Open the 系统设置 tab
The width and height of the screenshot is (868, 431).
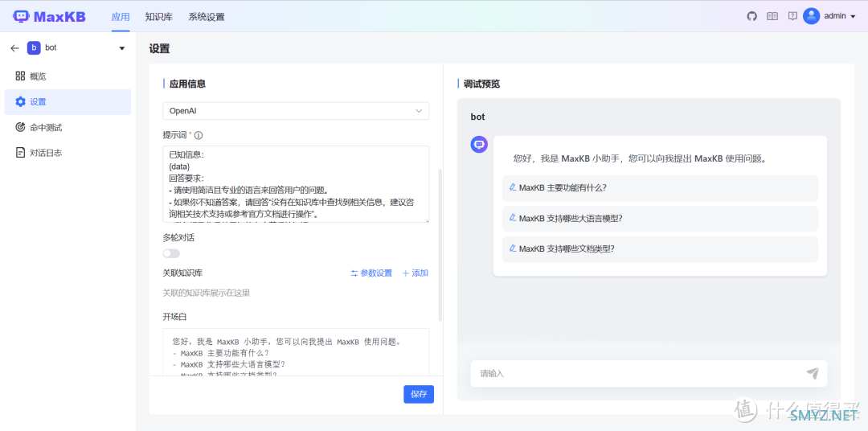click(x=207, y=17)
